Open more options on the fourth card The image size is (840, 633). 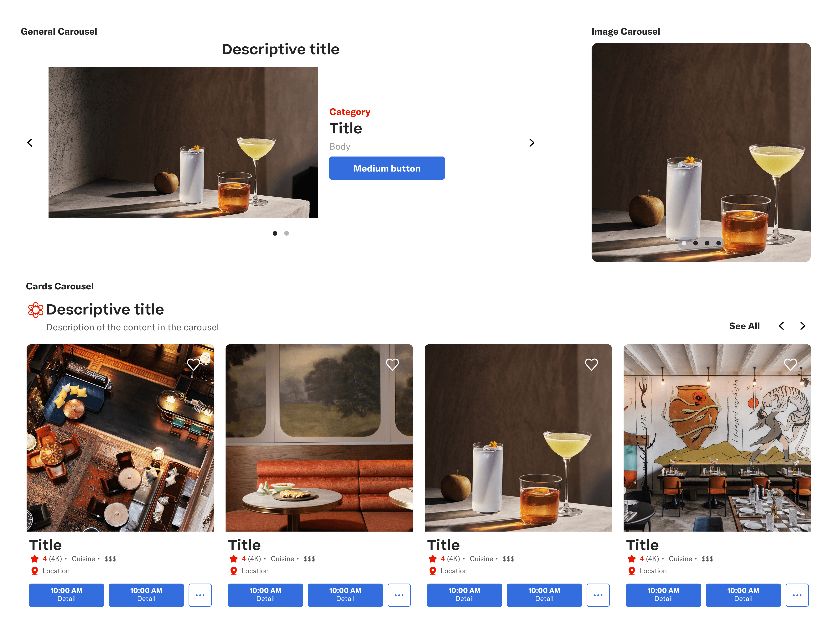tap(797, 595)
